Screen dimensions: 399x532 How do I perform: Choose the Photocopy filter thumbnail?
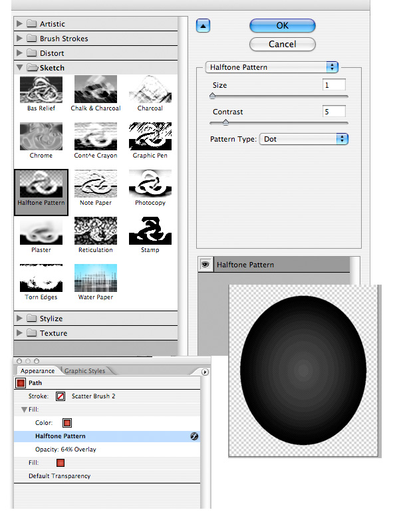click(150, 184)
